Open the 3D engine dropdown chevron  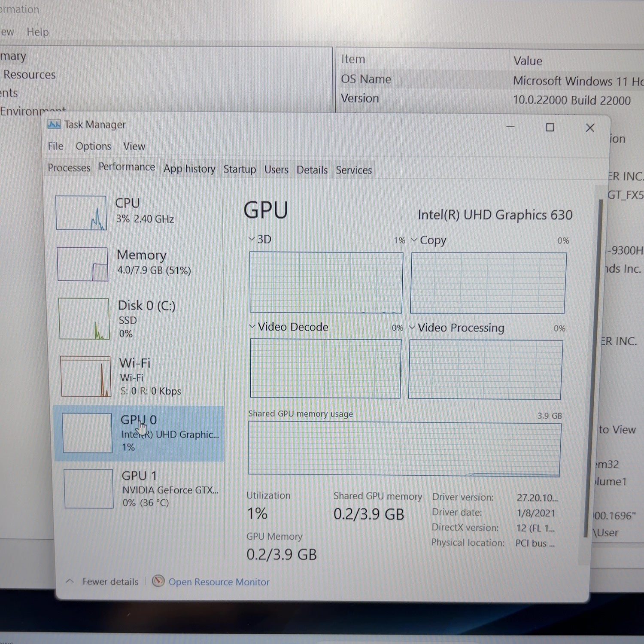click(x=252, y=239)
